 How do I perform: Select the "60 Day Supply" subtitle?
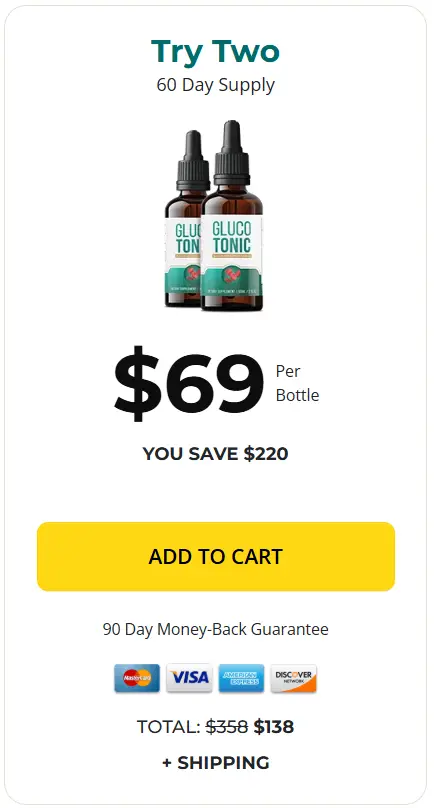(215, 85)
